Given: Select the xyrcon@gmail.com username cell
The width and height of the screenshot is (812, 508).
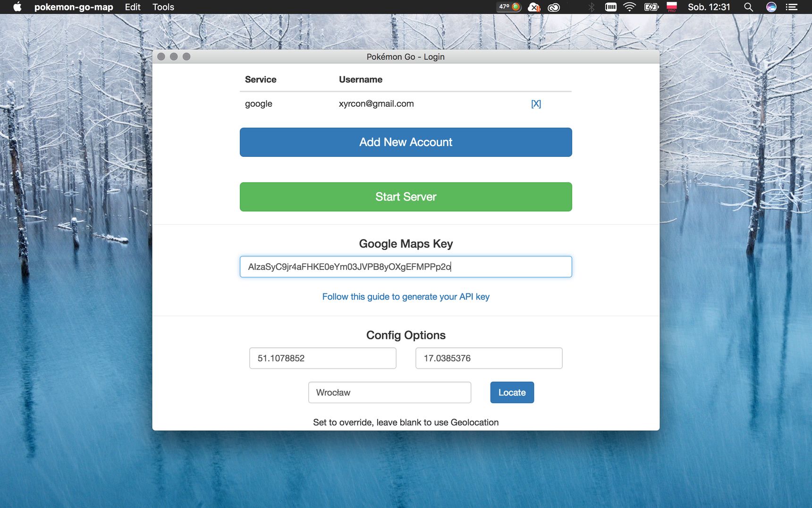Looking at the screenshot, I should click(376, 104).
